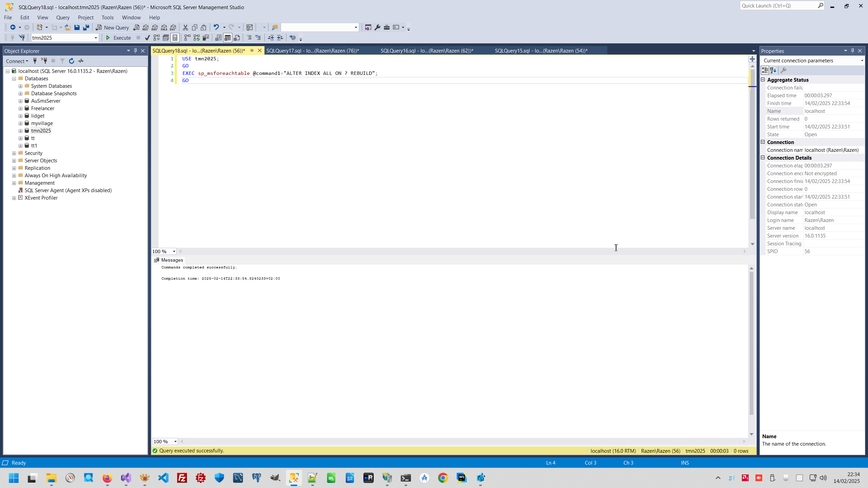Pin the Object Explorer panel
Screen dimensions: 868x488
135,51
